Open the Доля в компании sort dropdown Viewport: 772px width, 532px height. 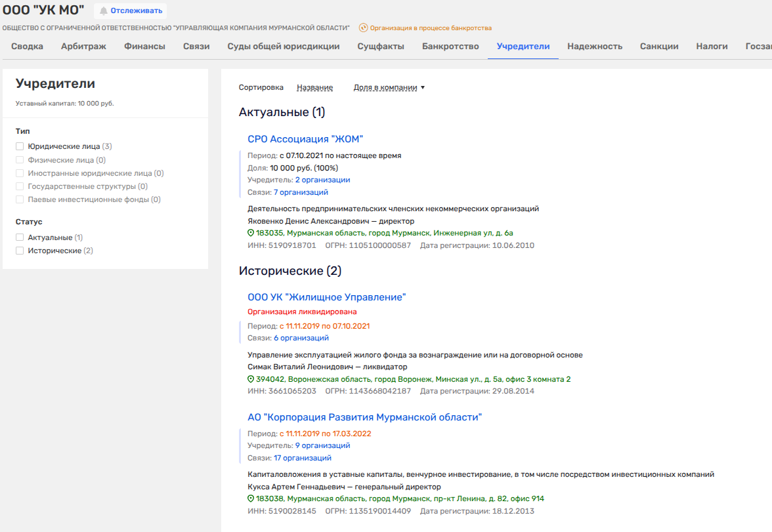click(x=389, y=87)
